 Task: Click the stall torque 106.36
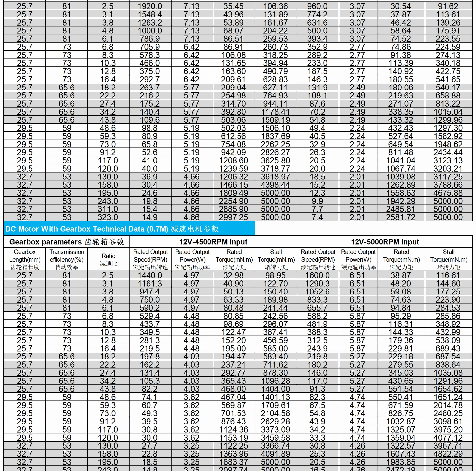[275, 6]
